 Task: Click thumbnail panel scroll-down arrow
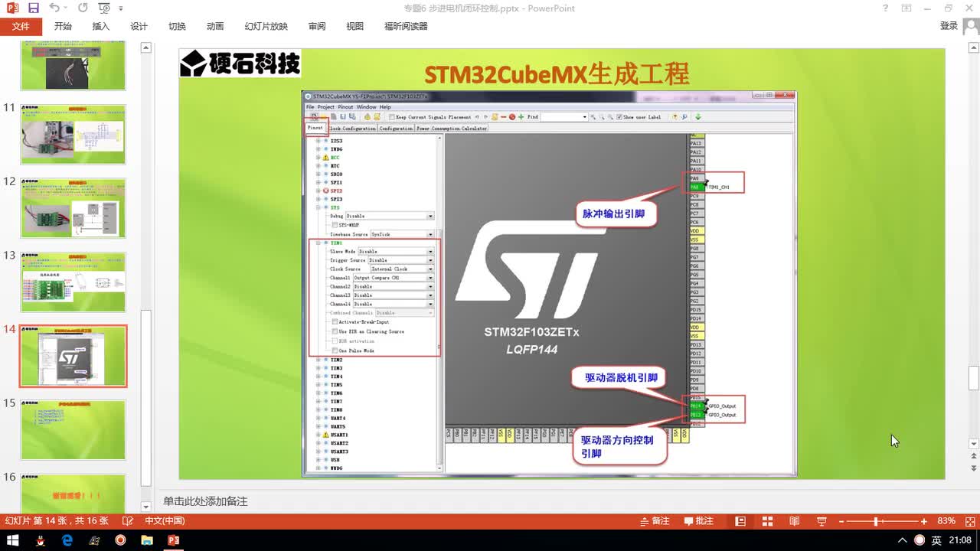click(x=146, y=507)
